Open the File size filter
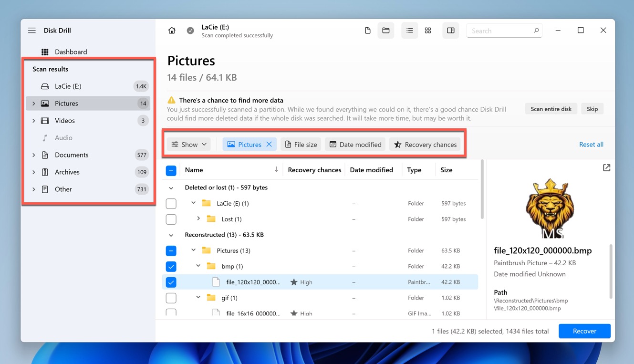Viewport: 634px width, 364px height. pyautogui.click(x=301, y=145)
